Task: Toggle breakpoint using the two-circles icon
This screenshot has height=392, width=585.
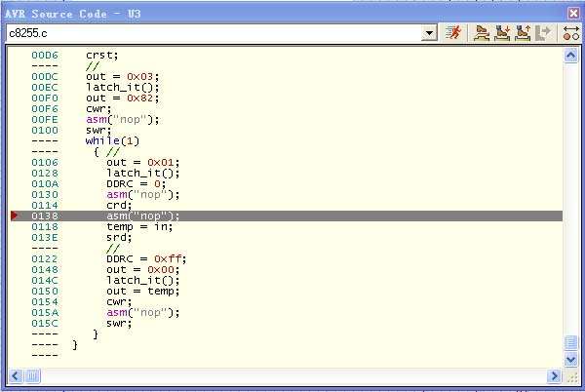Action: (571, 33)
